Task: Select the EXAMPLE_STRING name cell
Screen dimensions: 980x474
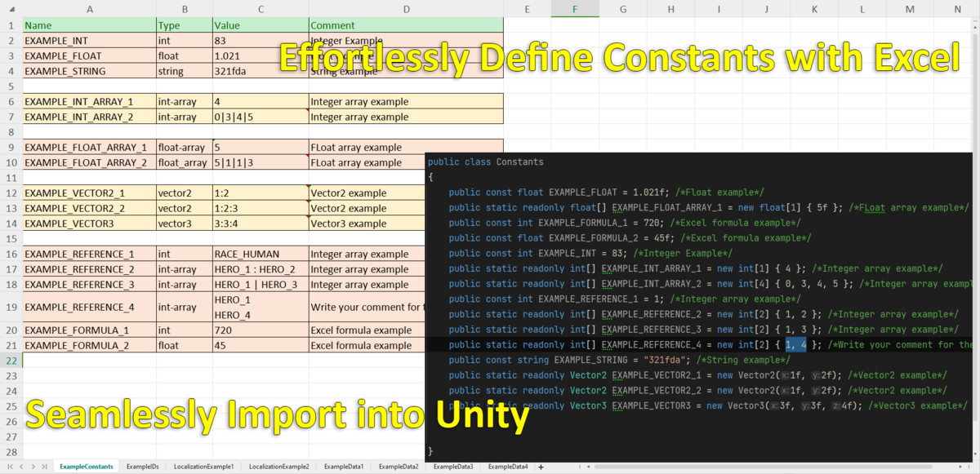Action: (x=89, y=71)
